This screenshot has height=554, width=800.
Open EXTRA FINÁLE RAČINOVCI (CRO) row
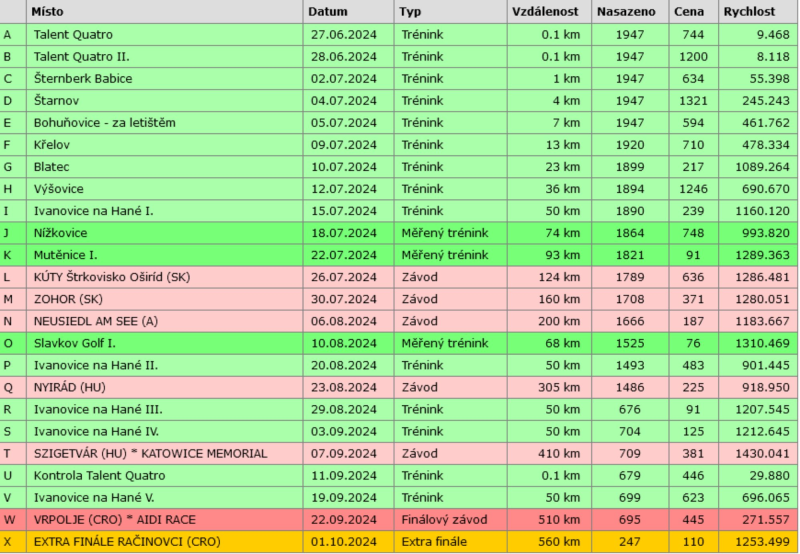coord(125,541)
